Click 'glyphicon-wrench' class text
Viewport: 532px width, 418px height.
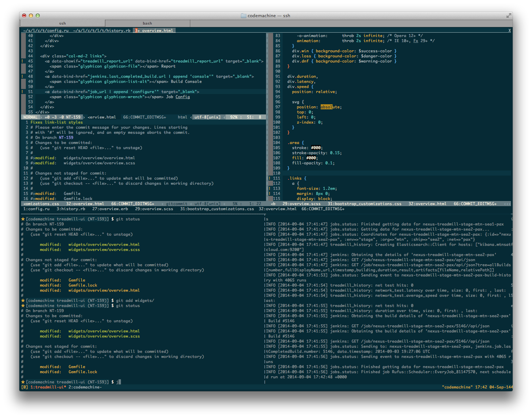(x=123, y=97)
